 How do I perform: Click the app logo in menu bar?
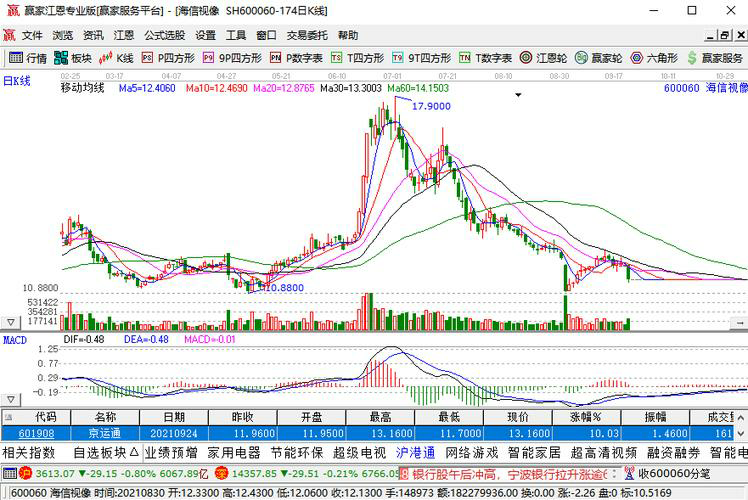(x=9, y=35)
